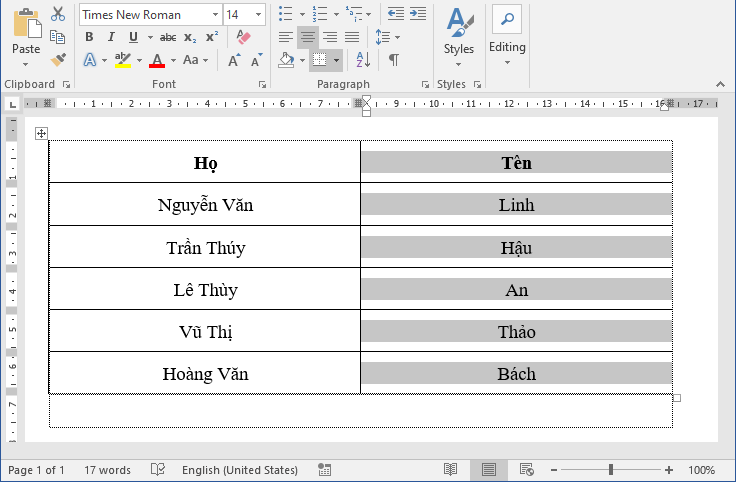736x482 pixels.
Task: Click the 100% zoom level
Action: click(x=701, y=470)
